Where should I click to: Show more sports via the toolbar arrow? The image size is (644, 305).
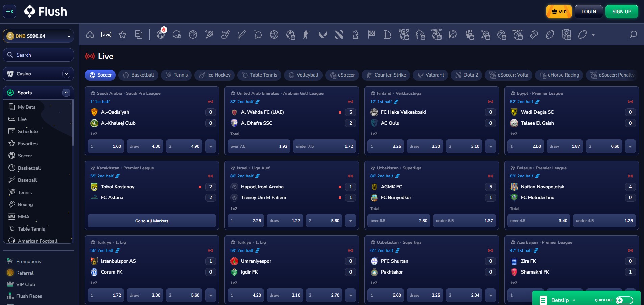(593, 35)
